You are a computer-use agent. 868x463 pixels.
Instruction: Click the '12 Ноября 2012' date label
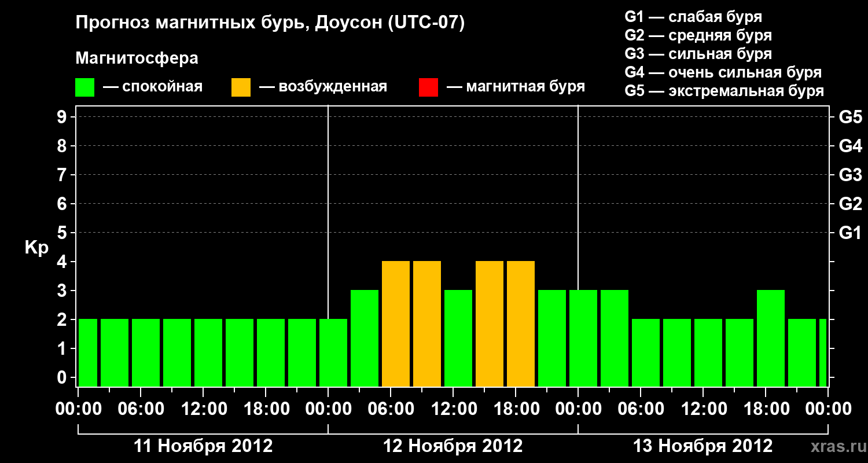point(453,446)
